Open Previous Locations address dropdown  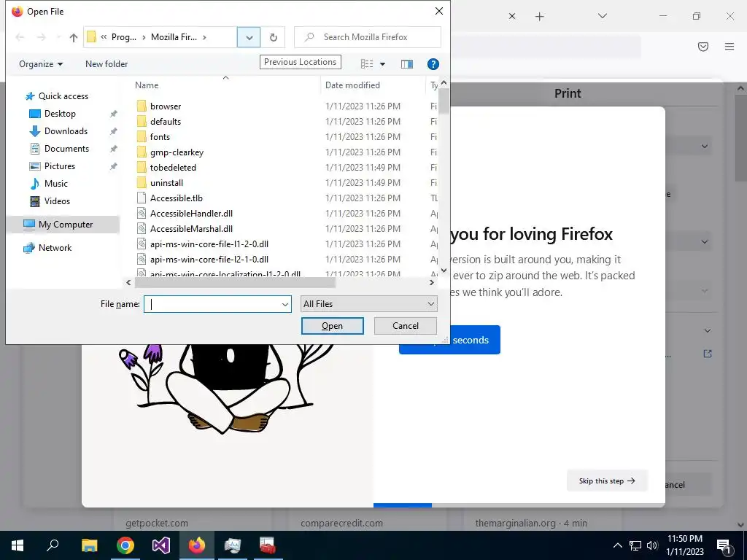[x=249, y=37]
